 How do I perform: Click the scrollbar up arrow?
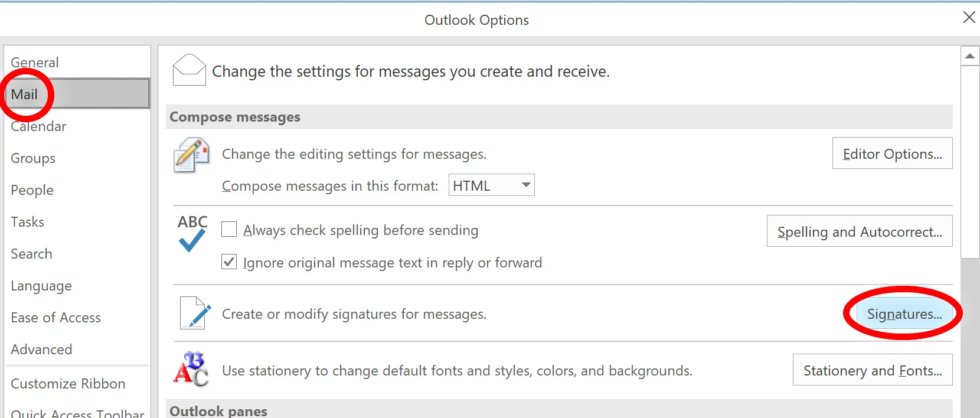tap(970, 56)
